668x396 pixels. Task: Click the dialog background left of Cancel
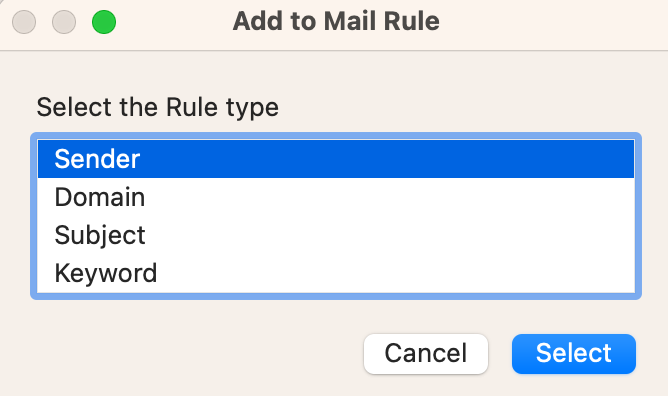coord(192,354)
